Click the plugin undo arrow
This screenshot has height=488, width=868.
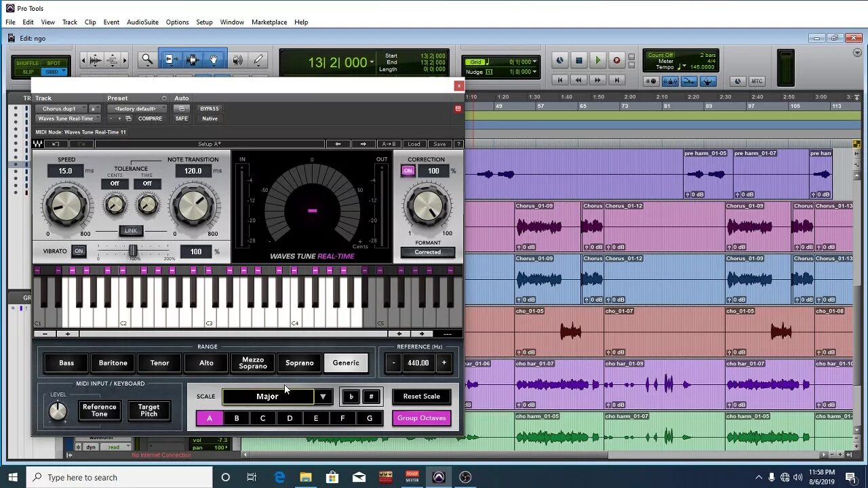tap(56, 144)
